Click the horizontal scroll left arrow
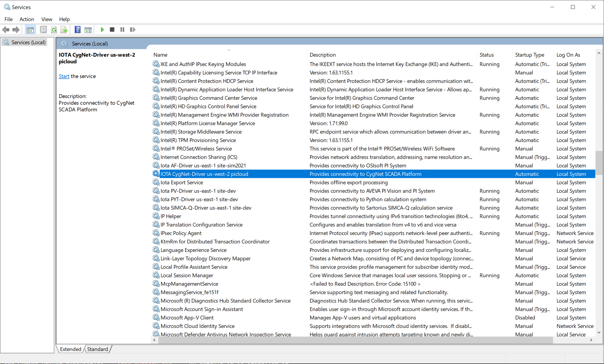 pos(154,340)
